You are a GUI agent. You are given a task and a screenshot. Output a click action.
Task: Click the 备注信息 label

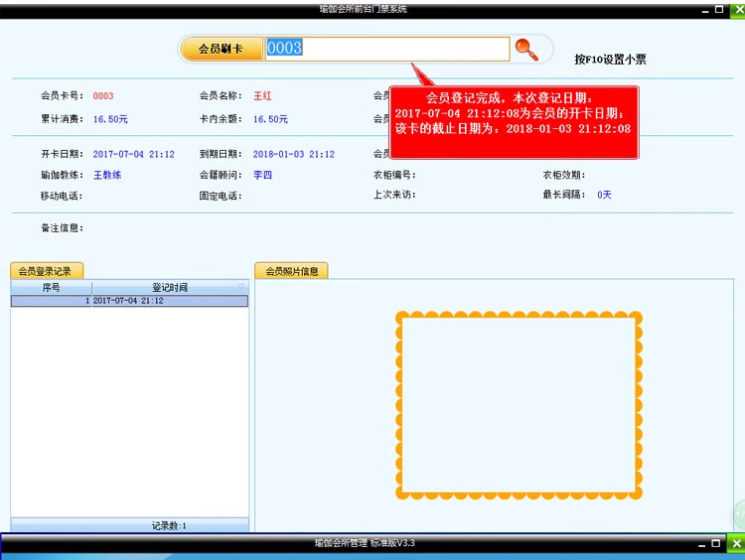[x=62, y=228]
